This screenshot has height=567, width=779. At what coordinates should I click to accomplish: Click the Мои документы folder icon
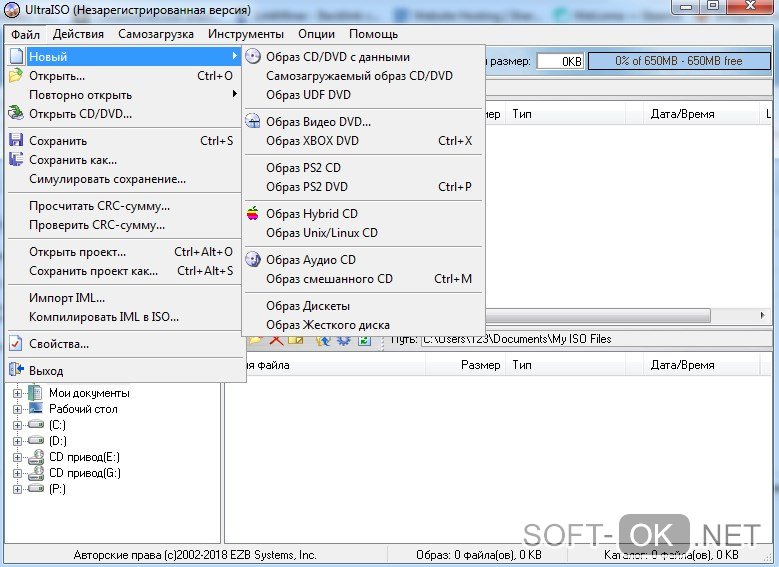(35, 393)
